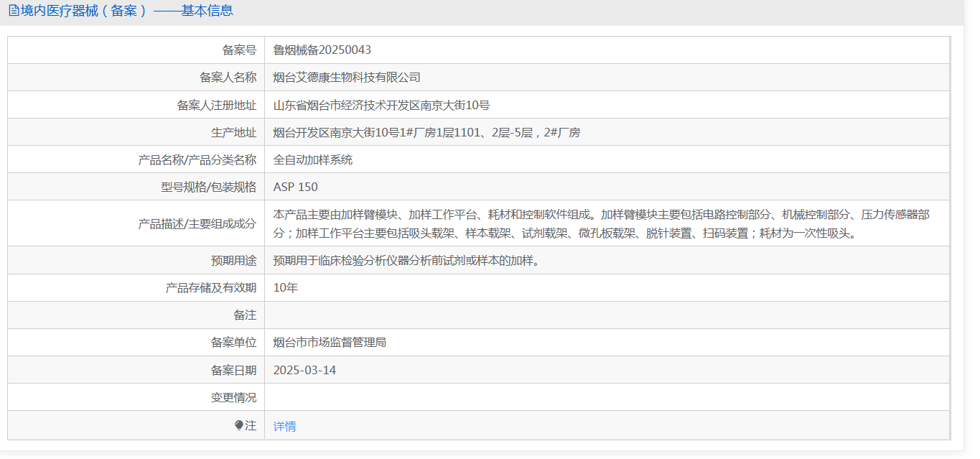Click the 产品存储及有效期 label
Image resolution: width=980 pixels, height=459 pixels.
210,287
